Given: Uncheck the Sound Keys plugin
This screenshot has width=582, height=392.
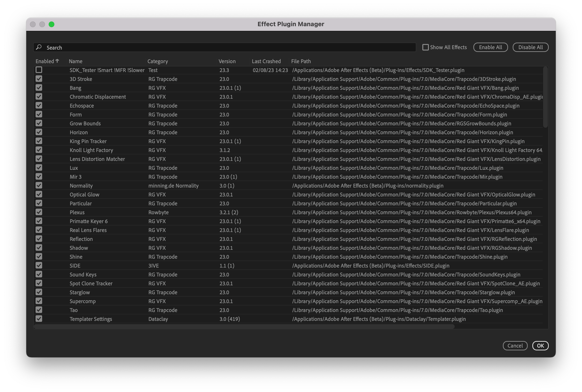Looking at the screenshot, I should (39, 274).
